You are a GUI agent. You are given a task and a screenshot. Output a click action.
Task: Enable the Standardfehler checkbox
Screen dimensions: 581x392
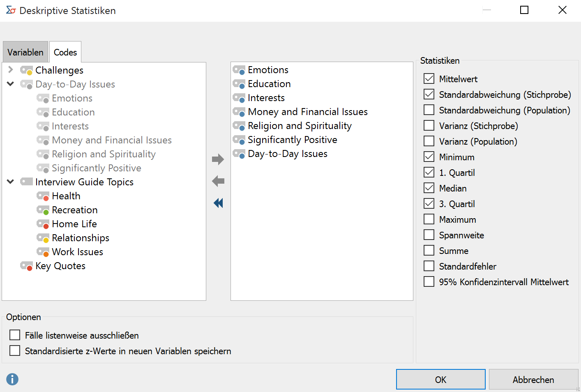click(429, 266)
